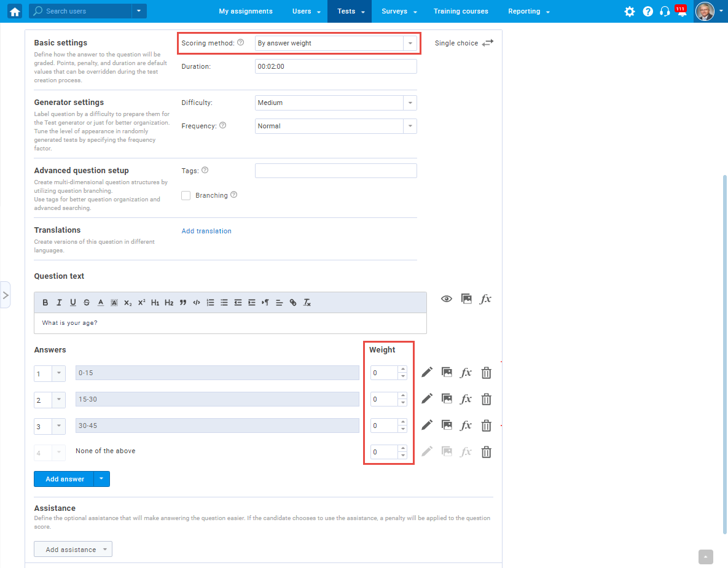This screenshot has width=728, height=568.
Task: Go to the home page icon
Action: pos(15,11)
